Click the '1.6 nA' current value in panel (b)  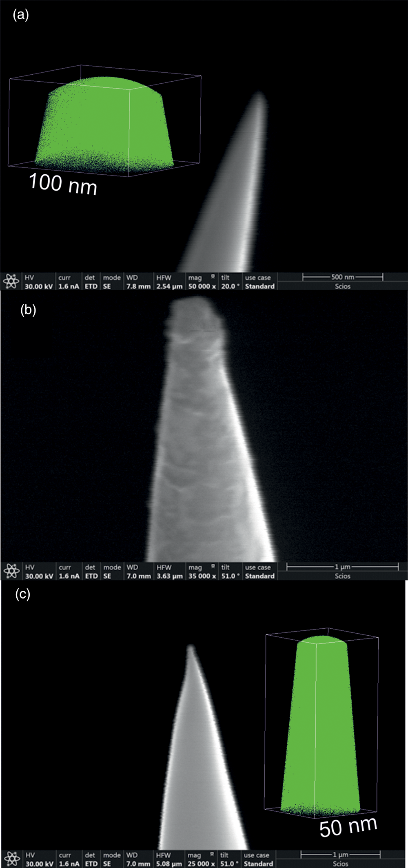pos(69,576)
